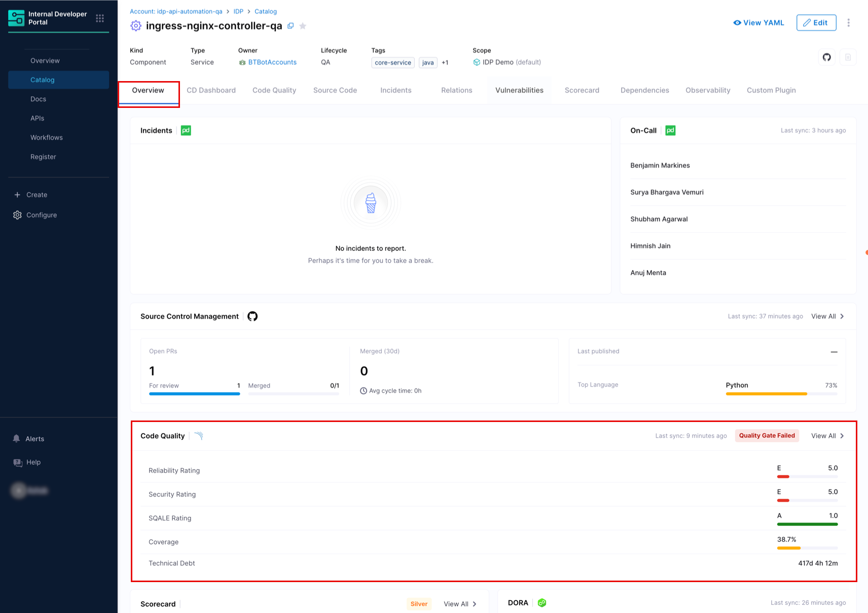Screen dimensions: 868x613
Task: Open the docs icon beside GitHub
Action: click(848, 57)
